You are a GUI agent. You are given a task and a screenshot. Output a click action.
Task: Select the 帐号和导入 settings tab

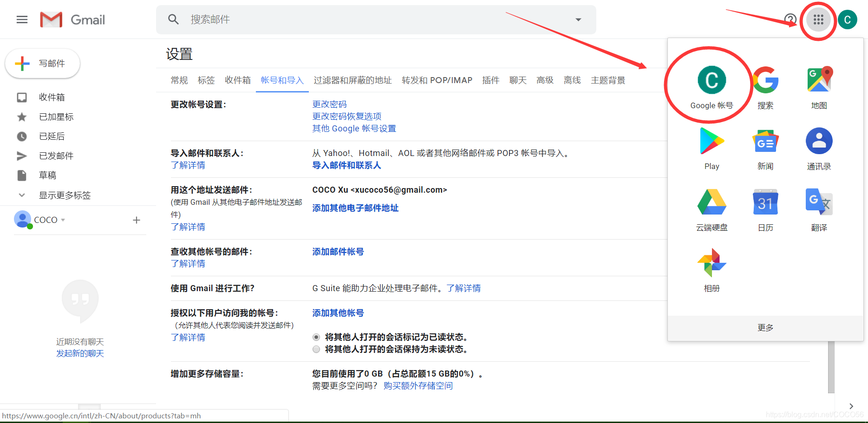[282, 80]
